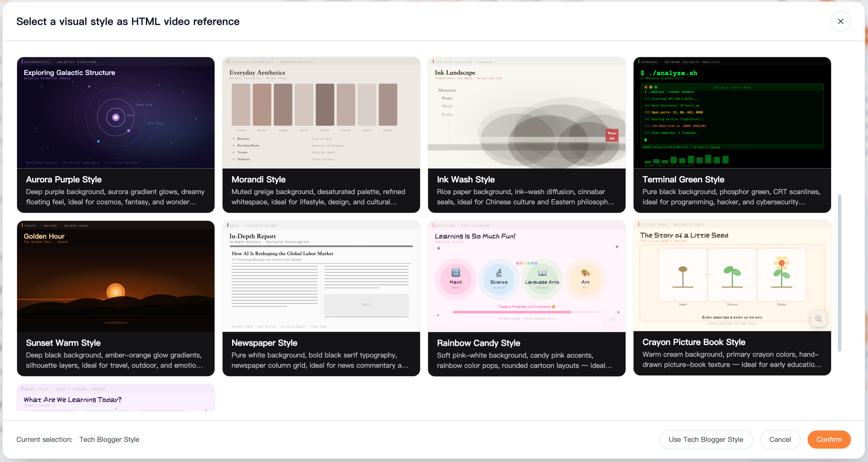Click the sun in Golden Hour preview
This screenshot has height=462, width=868.
pos(116,292)
